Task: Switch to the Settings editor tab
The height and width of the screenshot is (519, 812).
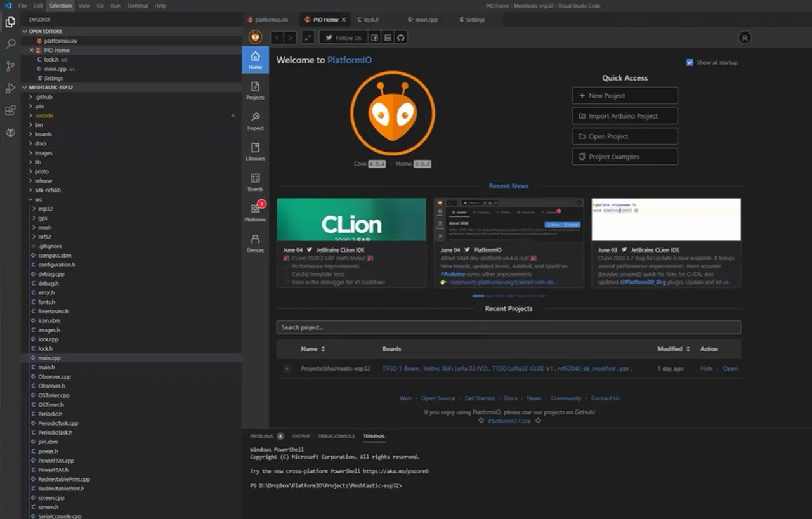Action: (x=471, y=20)
